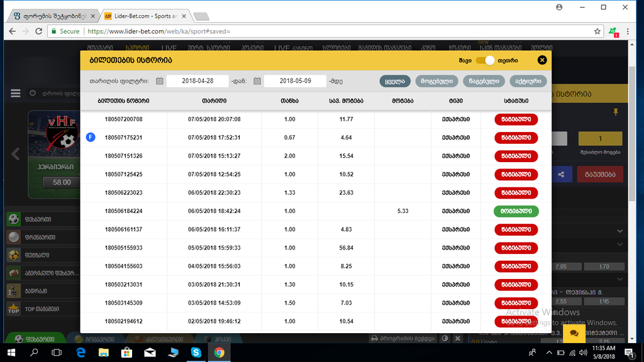Switch to the first browser tab
644x362 pixels.
tap(52, 16)
